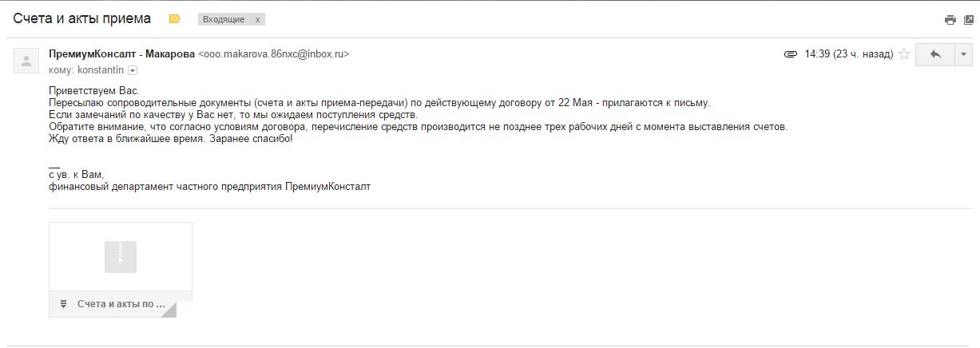Reply to the sender with the arrow button
Screen dimensions: 980x348
tap(935, 54)
